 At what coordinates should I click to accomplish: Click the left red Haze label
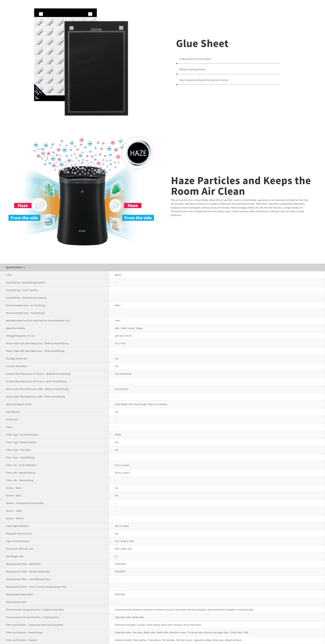pyautogui.click(x=23, y=206)
